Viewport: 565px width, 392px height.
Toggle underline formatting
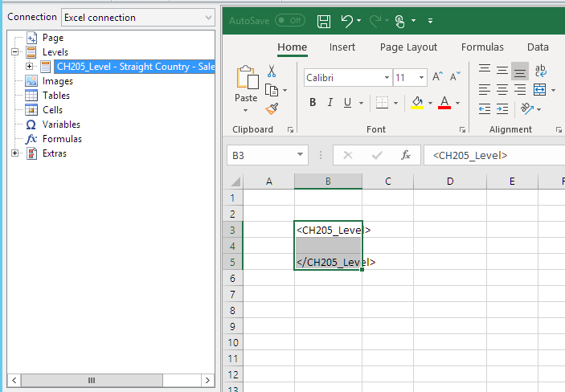point(347,103)
